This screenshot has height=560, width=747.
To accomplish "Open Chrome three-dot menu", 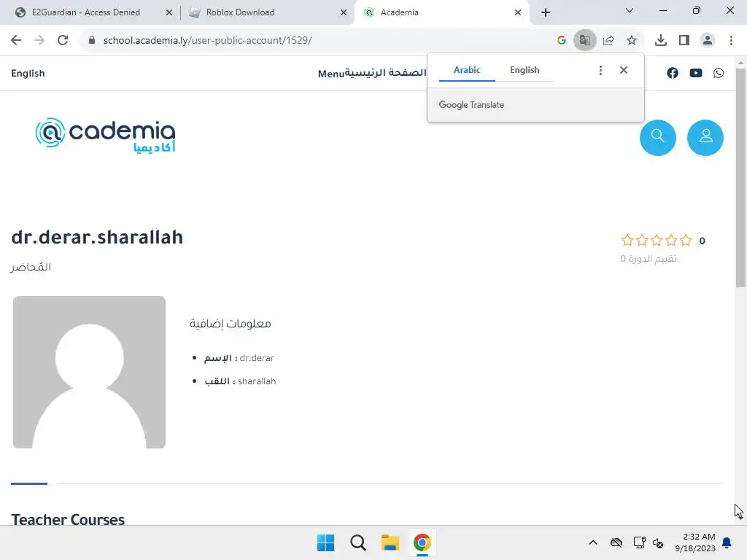I will (731, 40).
